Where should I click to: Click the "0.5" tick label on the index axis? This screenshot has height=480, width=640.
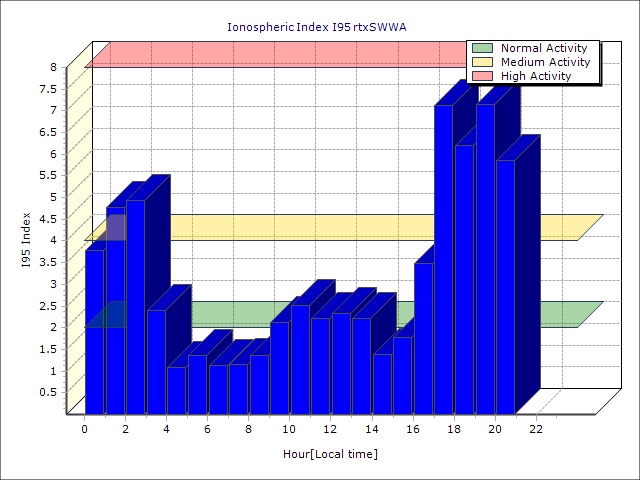pyautogui.click(x=48, y=392)
